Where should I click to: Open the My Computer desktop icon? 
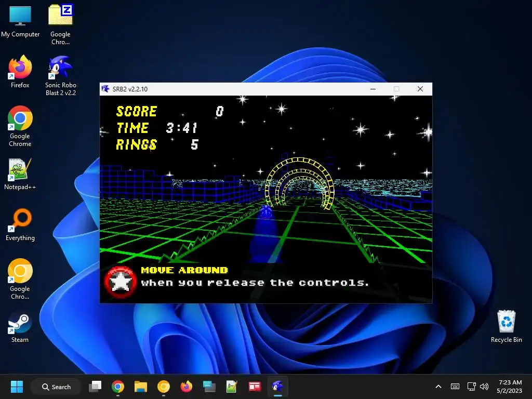click(20, 21)
